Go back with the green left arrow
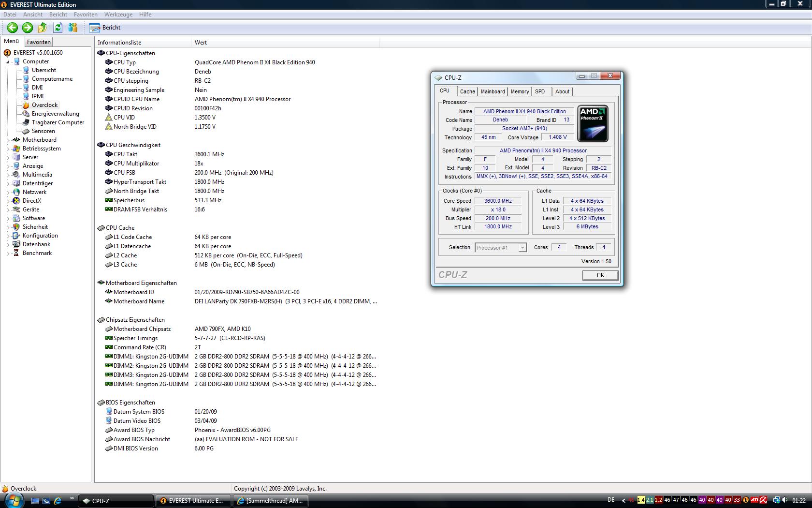The height and width of the screenshot is (508, 812). (13, 28)
